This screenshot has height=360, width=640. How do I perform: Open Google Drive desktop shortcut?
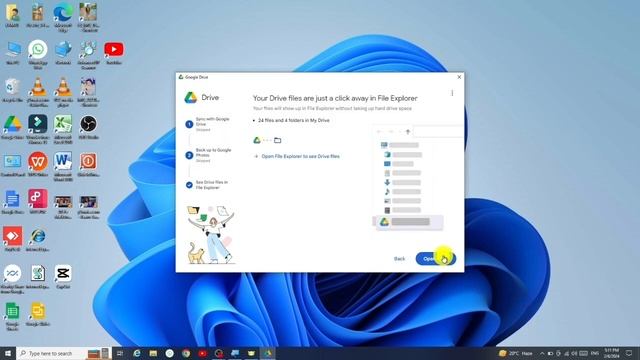tap(12, 127)
